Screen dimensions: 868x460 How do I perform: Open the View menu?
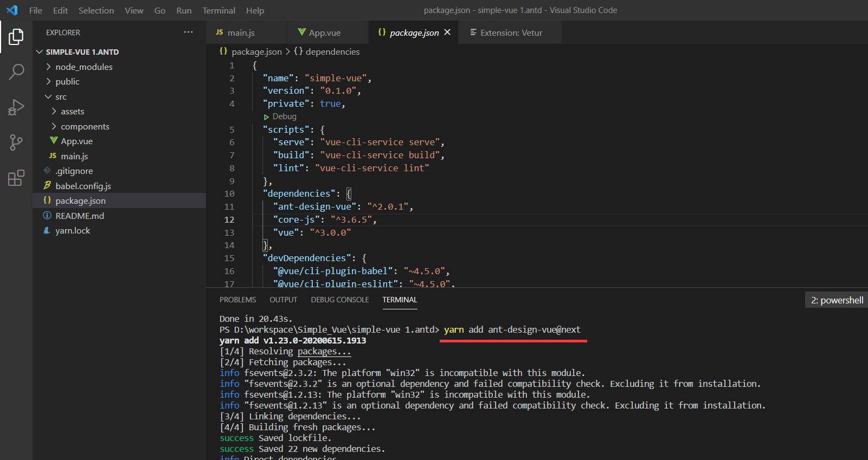tap(134, 10)
